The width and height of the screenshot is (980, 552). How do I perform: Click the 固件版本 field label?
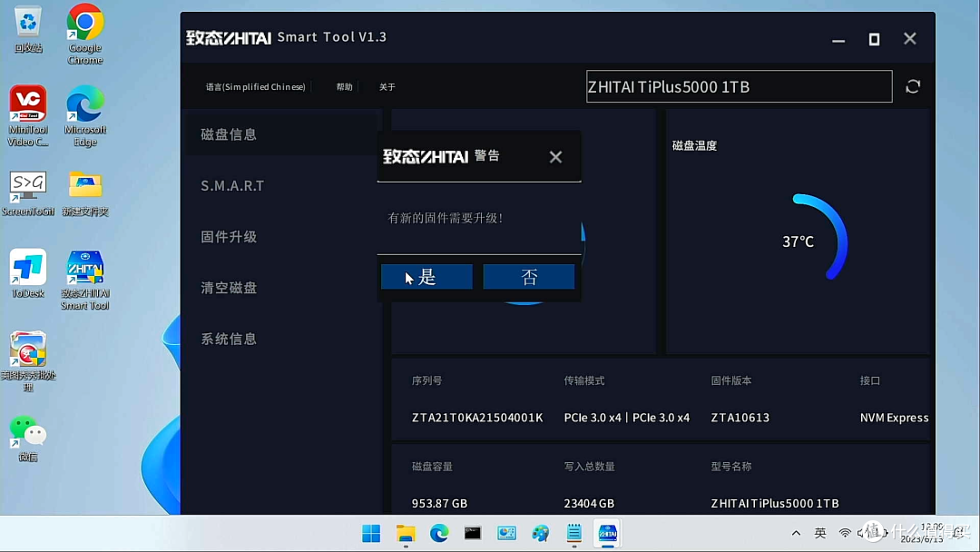[x=731, y=380]
